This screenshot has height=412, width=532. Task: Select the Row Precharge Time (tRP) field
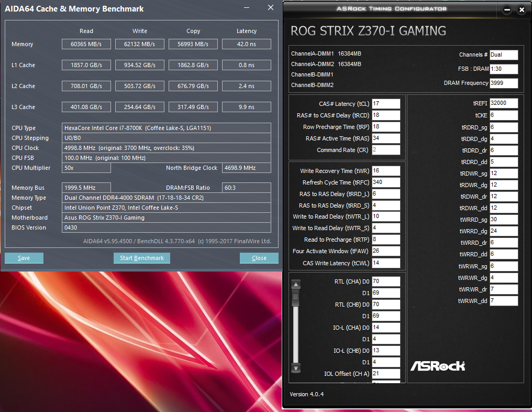point(386,127)
